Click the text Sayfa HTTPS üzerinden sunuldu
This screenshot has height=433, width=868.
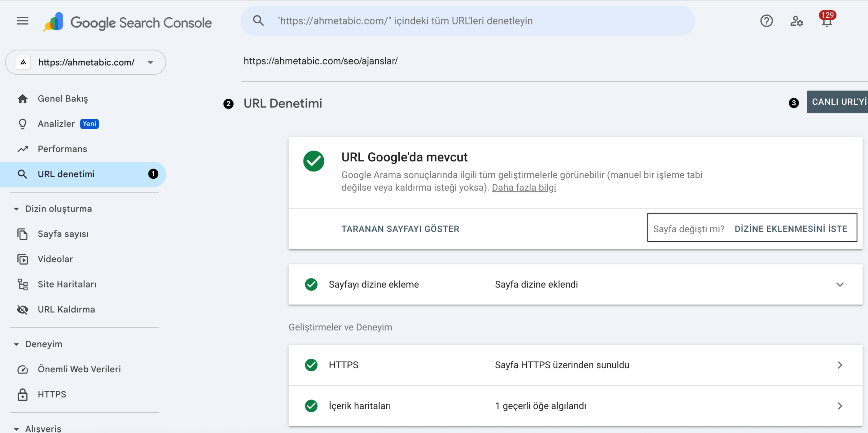(562, 365)
